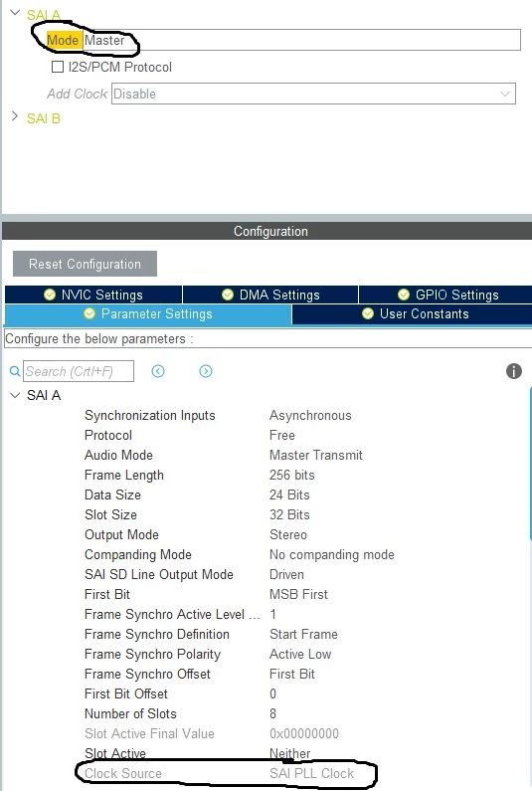This screenshot has height=791, width=532.
Task: Select the Frame Synchro Active Level value
Action: click(272, 615)
